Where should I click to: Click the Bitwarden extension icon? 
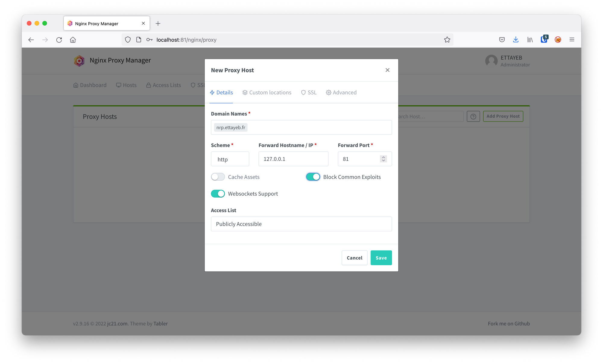click(544, 39)
